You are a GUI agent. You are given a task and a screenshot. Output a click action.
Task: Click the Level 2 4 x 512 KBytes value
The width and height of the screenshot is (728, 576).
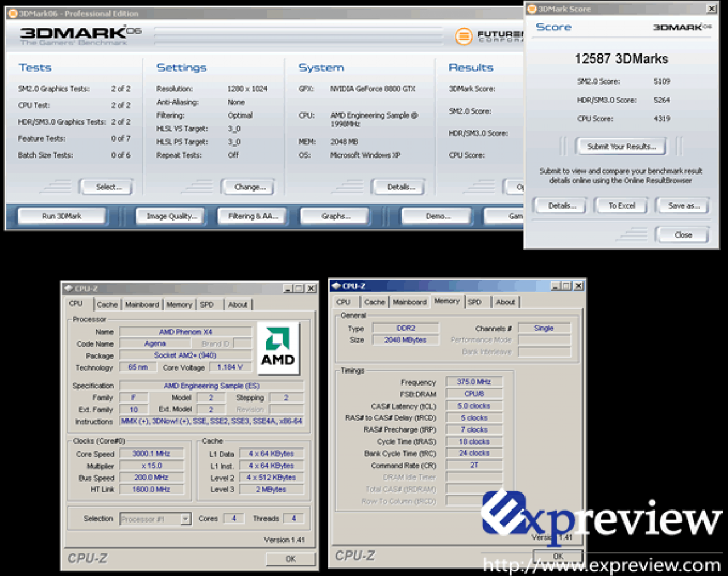[271, 478]
